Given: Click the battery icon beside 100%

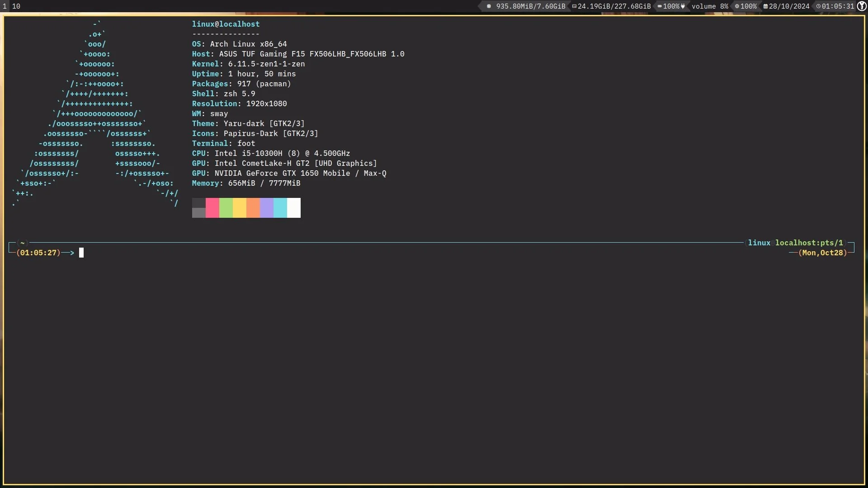Looking at the screenshot, I should [x=660, y=6].
